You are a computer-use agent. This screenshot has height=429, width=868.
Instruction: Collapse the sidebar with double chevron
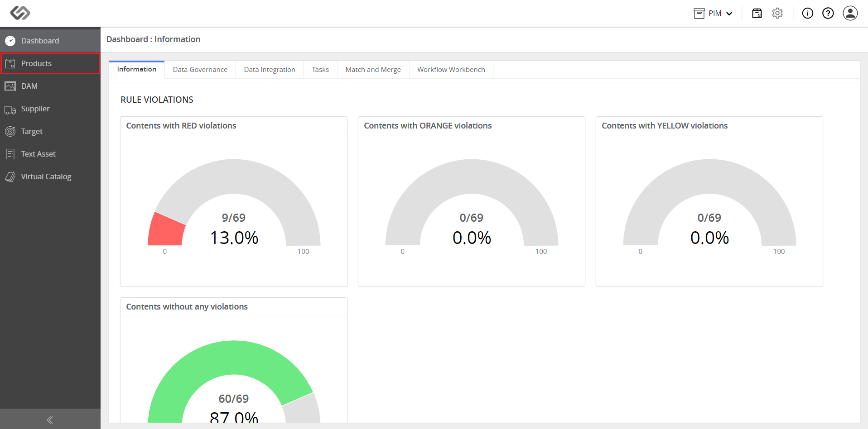point(50,420)
